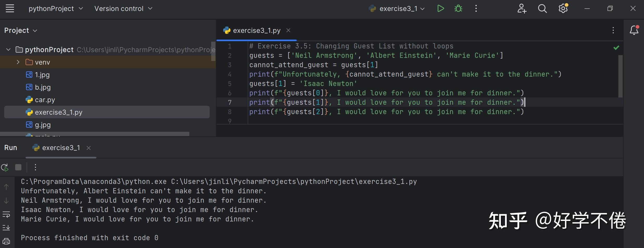Collapse the pythonProject root folder
Viewport: 644px width, 248px height.
tap(8, 49)
